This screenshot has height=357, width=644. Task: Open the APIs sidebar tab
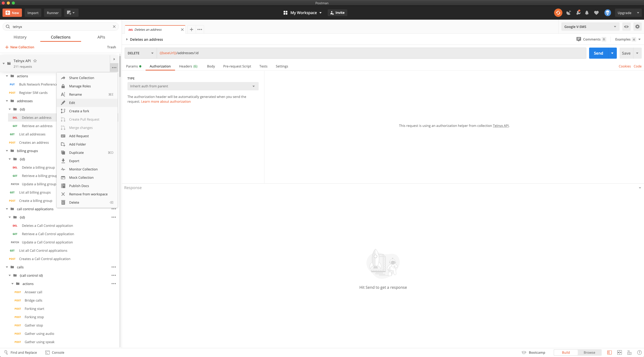(101, 37)
